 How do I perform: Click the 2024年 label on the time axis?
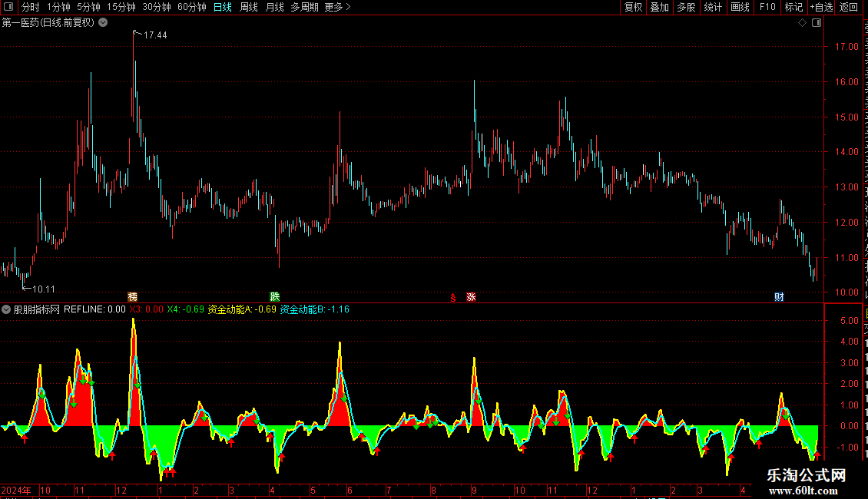click(16, 490)
